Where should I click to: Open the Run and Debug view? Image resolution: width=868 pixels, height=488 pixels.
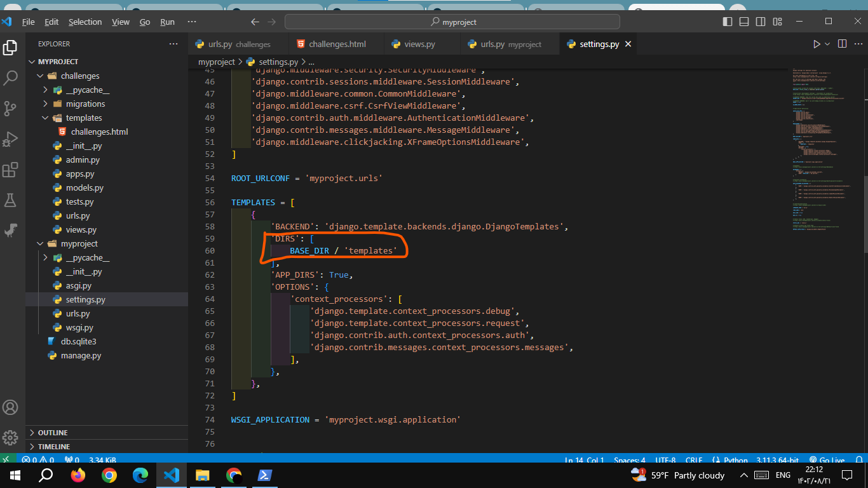click(11, 139)
